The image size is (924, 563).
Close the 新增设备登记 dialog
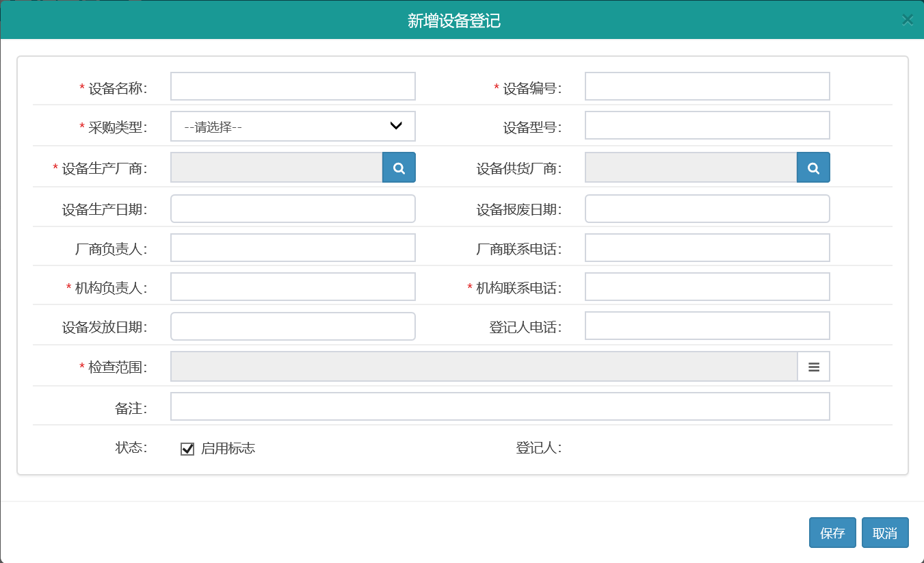[907, 20]
